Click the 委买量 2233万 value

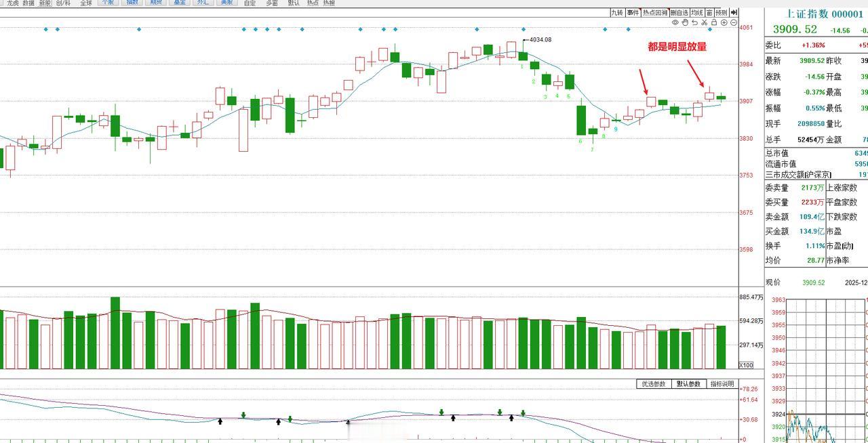click(x=813, y=202)
